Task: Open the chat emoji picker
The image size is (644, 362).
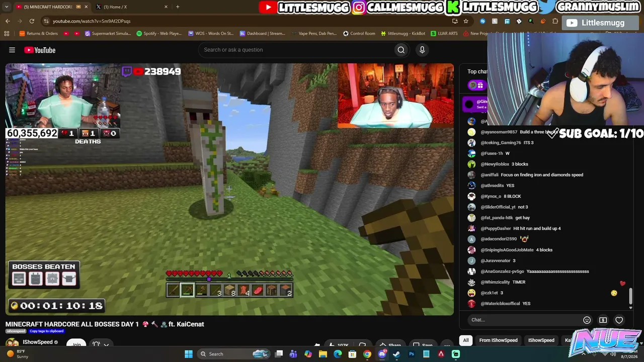Action: (587, 320)
